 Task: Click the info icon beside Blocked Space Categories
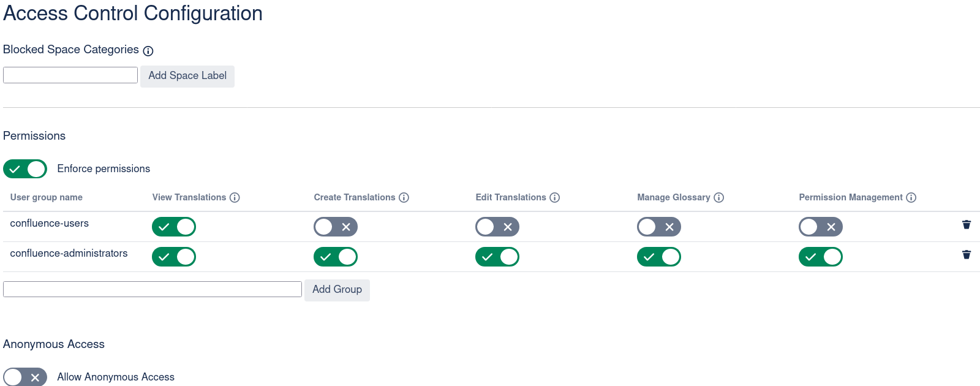pyautogui.click(x=148, y=51)
